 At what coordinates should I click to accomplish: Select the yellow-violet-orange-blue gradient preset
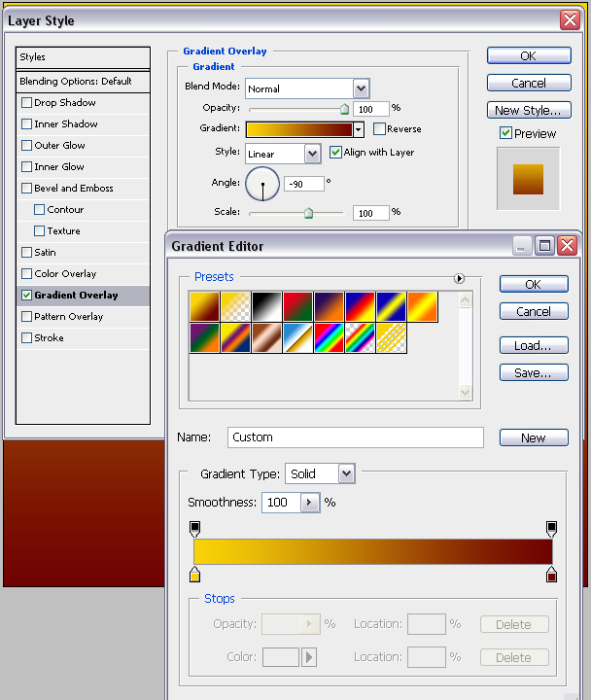[x=235, y=338]
